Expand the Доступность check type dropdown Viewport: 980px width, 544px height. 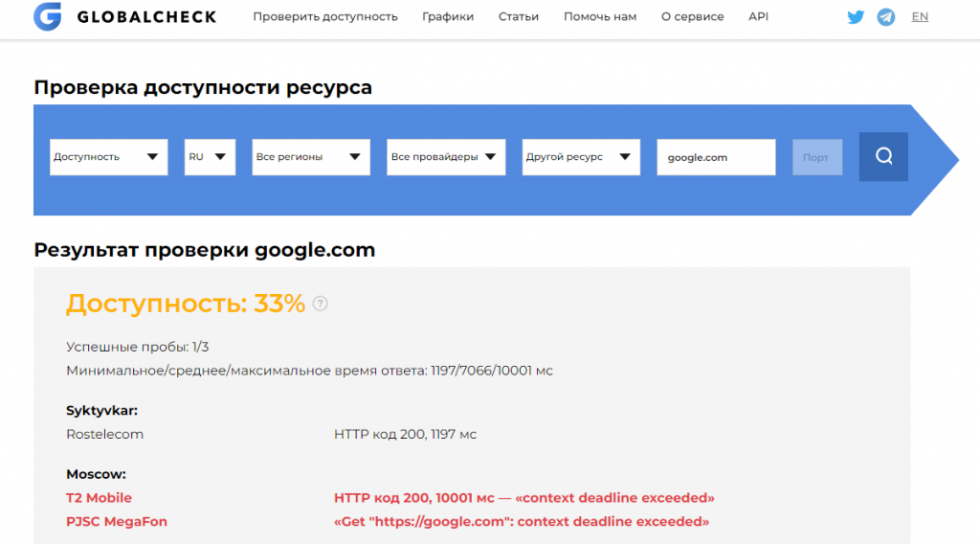coord(108,157)
